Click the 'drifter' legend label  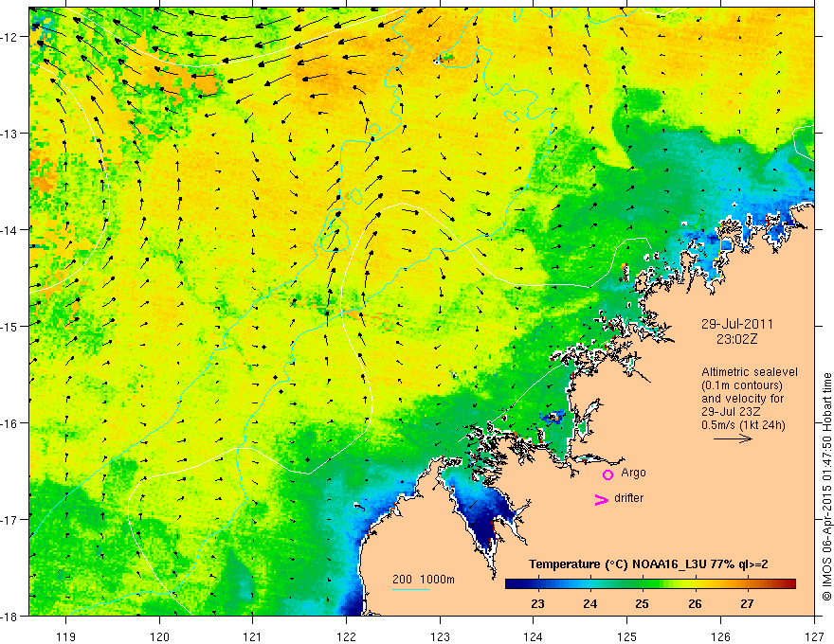(x=628, y=498)
